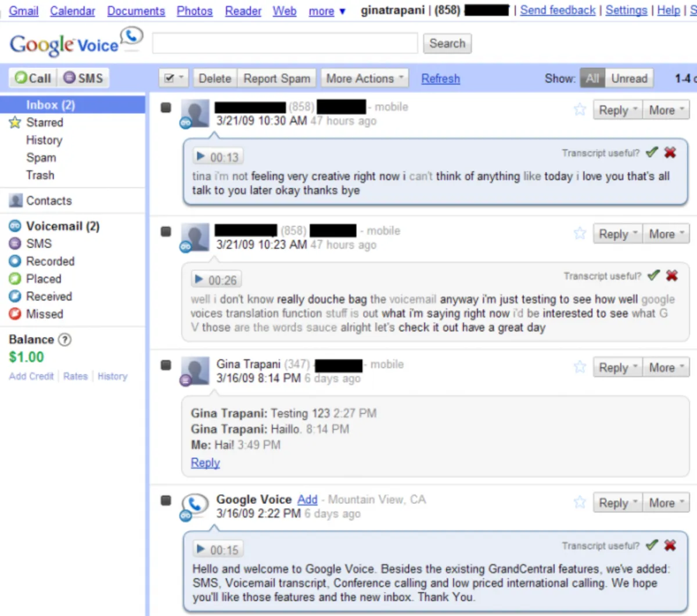The image size is (697, 616).
Task: Star the 3/21/09 10:23 AM voicemail
Action: tap(580, 233)
